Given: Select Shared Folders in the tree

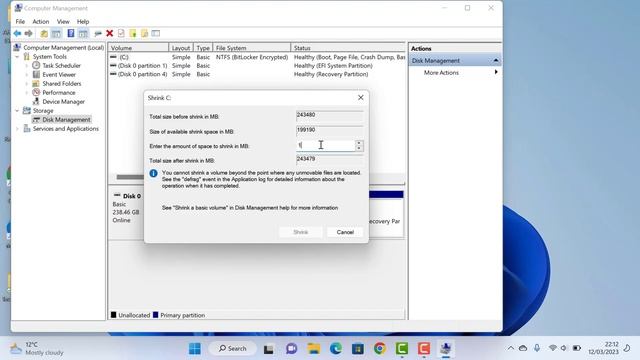Looking at the screenshot, I should click(x=62, y=84).
